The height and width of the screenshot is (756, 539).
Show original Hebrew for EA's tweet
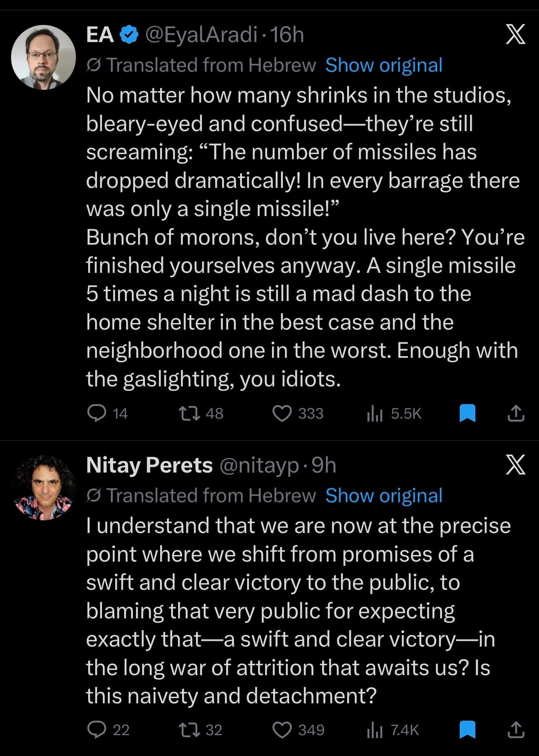(384, 65)
